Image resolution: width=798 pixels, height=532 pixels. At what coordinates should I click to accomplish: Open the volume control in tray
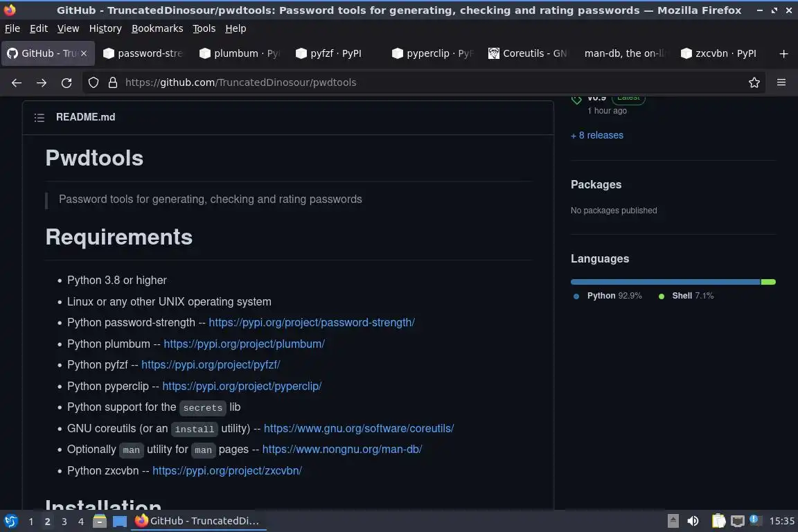pyautogui.click(x=693, y=521)
